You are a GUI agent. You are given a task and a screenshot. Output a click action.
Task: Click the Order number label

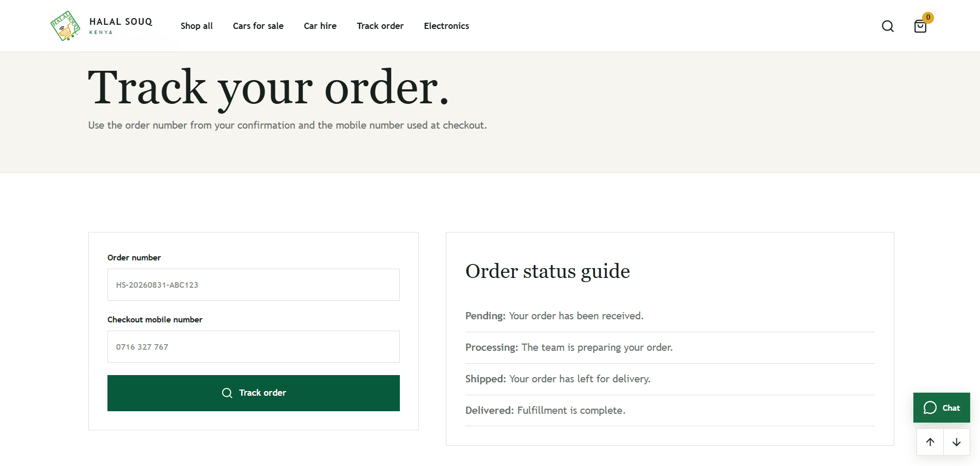(x=134, y=257)
